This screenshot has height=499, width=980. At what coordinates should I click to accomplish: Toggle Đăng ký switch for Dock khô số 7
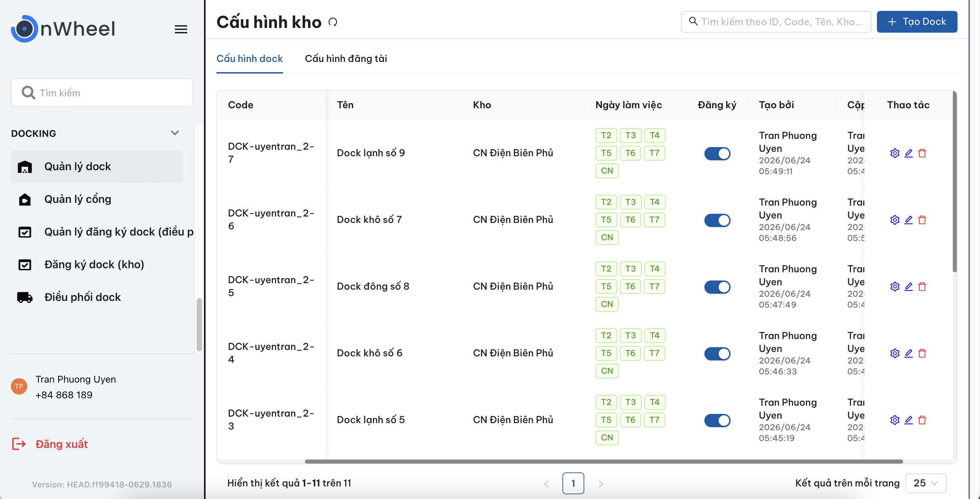(717, 220)
